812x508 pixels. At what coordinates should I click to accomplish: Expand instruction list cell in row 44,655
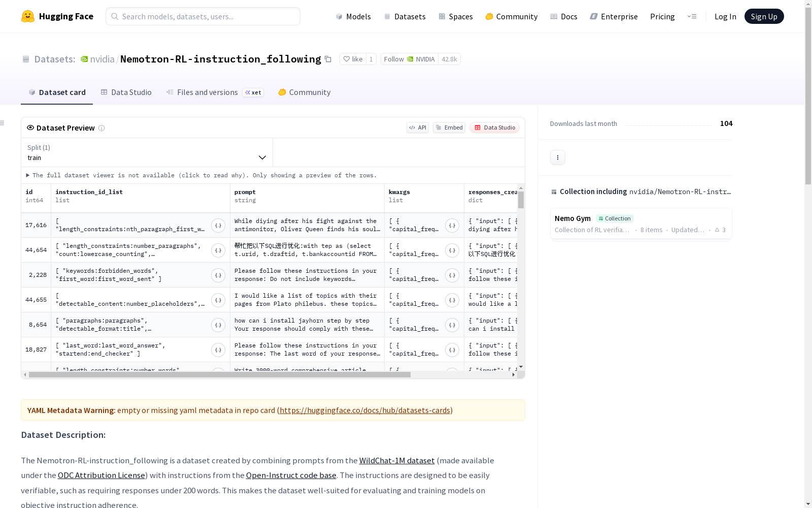218,300
